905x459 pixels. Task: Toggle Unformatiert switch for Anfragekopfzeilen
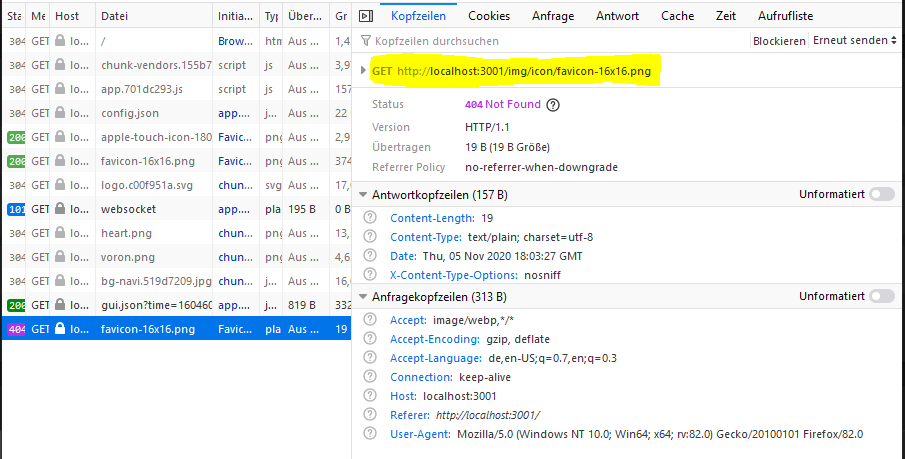882,296
